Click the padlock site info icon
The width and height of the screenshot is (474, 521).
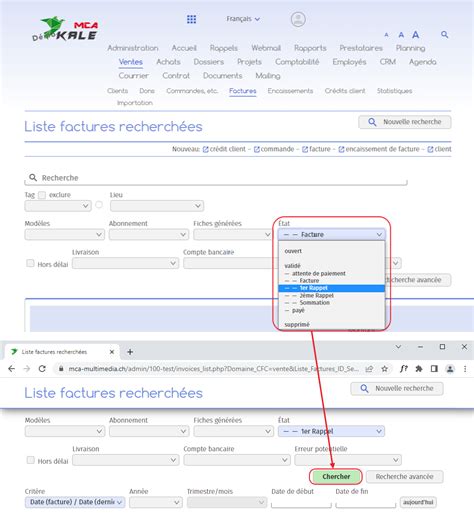click(61, 369)
